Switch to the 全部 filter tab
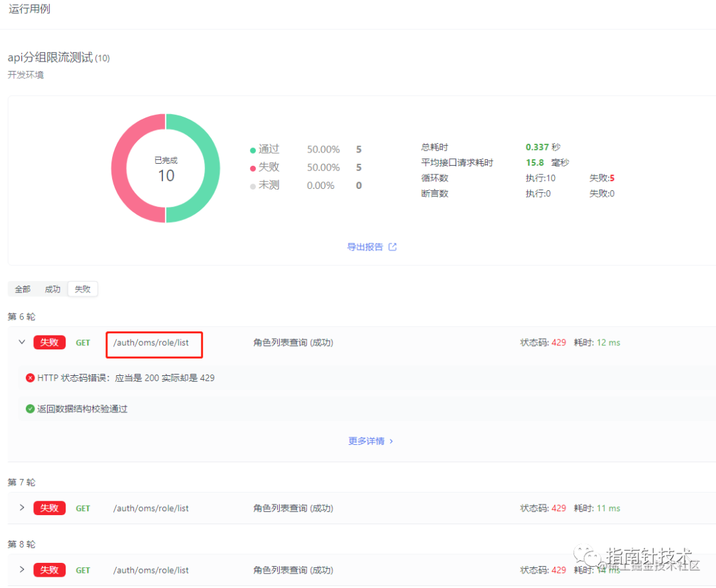Viewport: 716px width, 588px height. point(23,289)
